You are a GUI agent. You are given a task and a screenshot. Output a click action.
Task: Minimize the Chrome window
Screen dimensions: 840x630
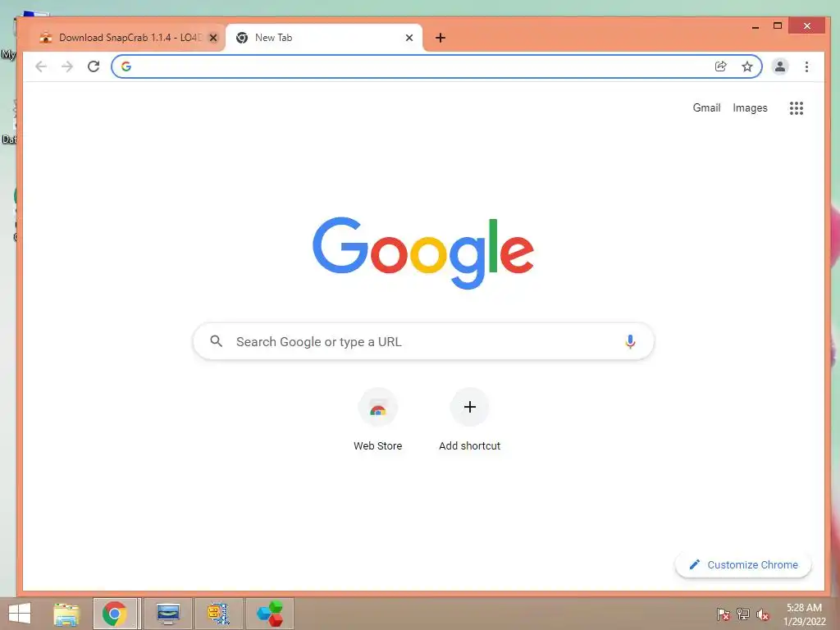click(x=756, y=26)
